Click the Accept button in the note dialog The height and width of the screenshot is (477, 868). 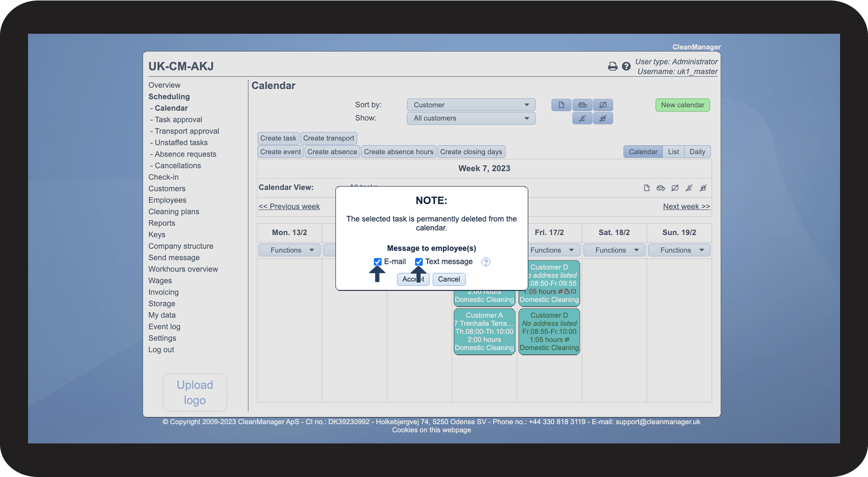[x=413, y=279]
